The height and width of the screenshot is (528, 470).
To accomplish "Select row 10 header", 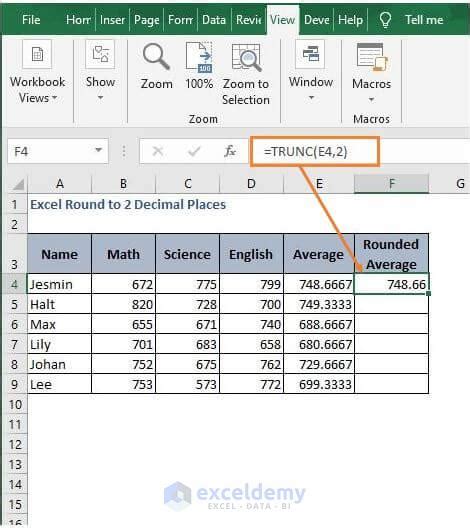I will [14, 404].
